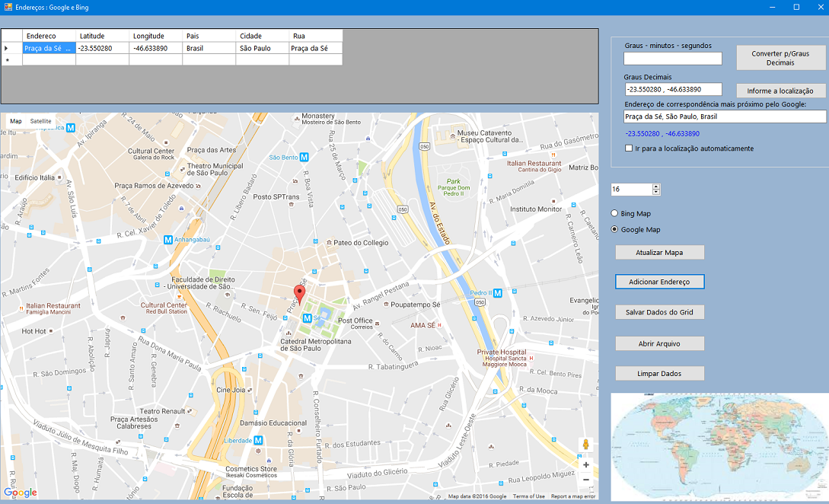Click the Sé metro station icon
The height and width of the screenshot is (504, 829).
point(308,317)
